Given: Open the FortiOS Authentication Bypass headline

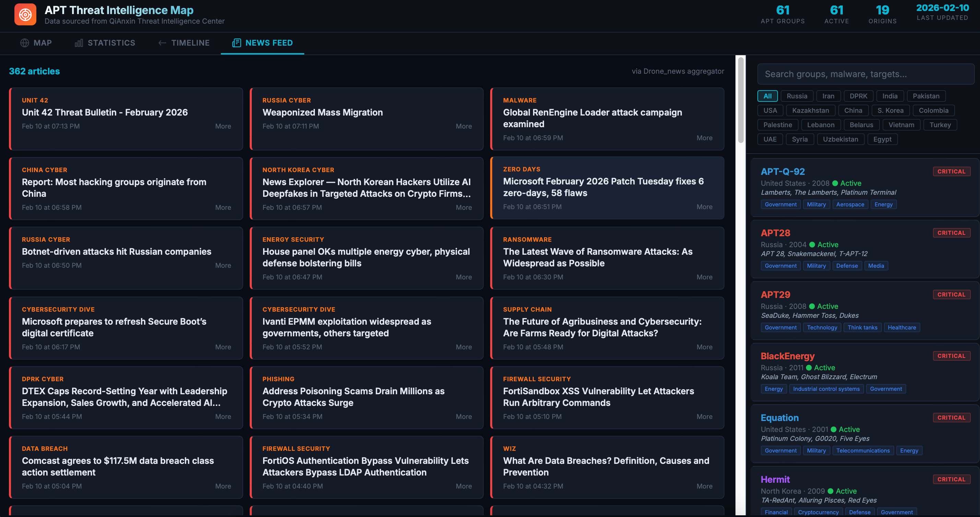Looking at the screenshot, I should (x=366, y=467).
